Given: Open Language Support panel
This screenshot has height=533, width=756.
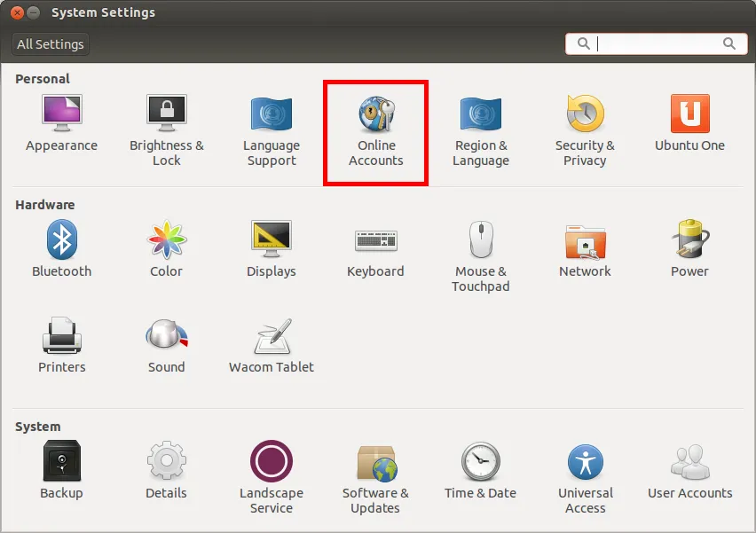Looking at the screenshot, I should point(272,130).
